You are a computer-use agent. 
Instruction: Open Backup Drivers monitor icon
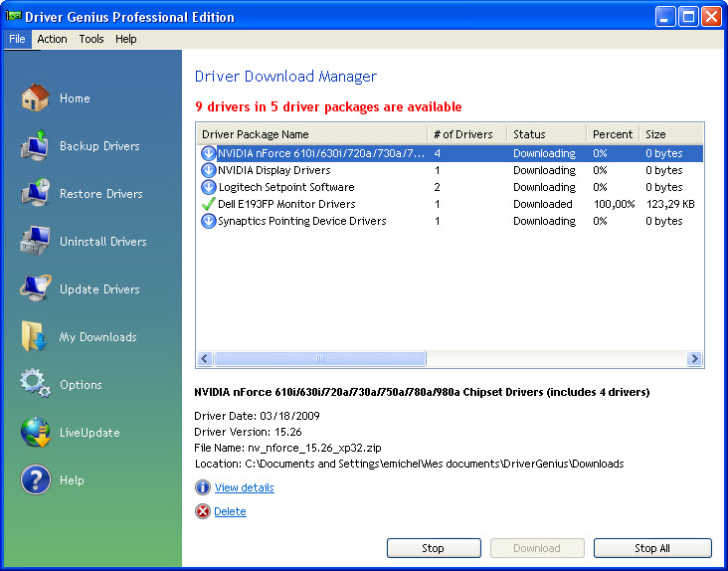[35, 146]
